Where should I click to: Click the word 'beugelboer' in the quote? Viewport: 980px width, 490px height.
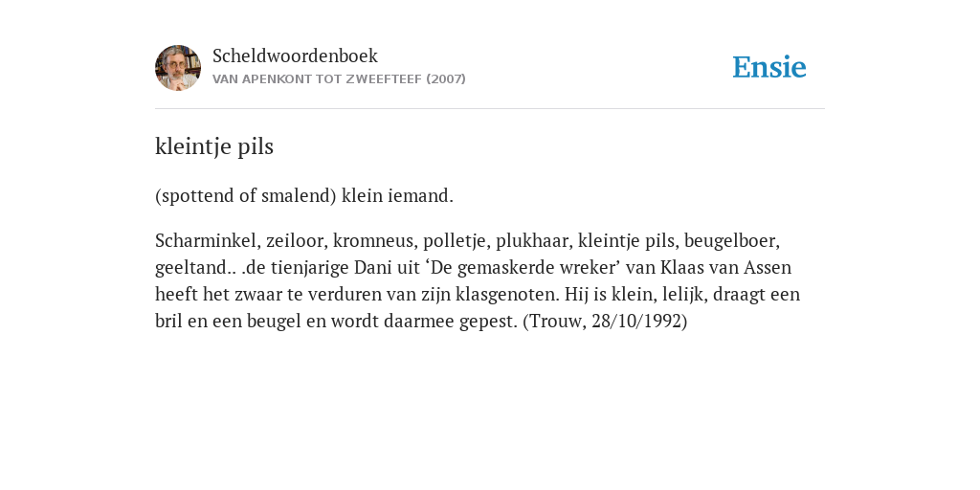(732, 240)
